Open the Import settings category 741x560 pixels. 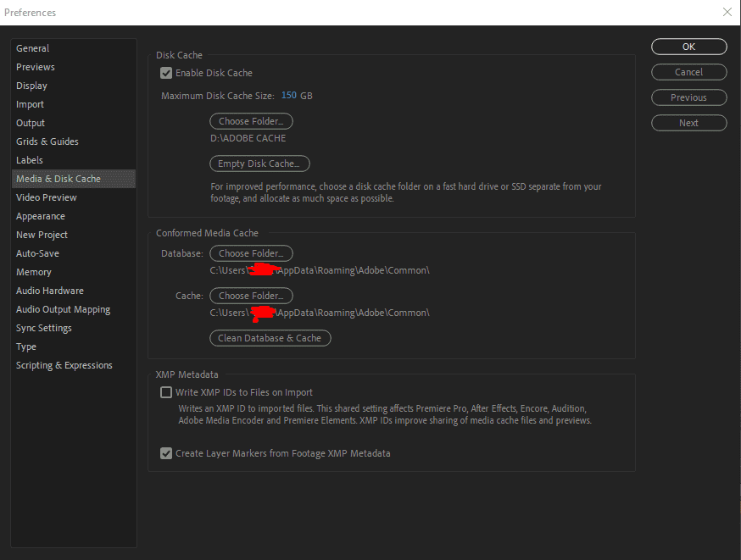pyautogui.click(x=29, y=104)
